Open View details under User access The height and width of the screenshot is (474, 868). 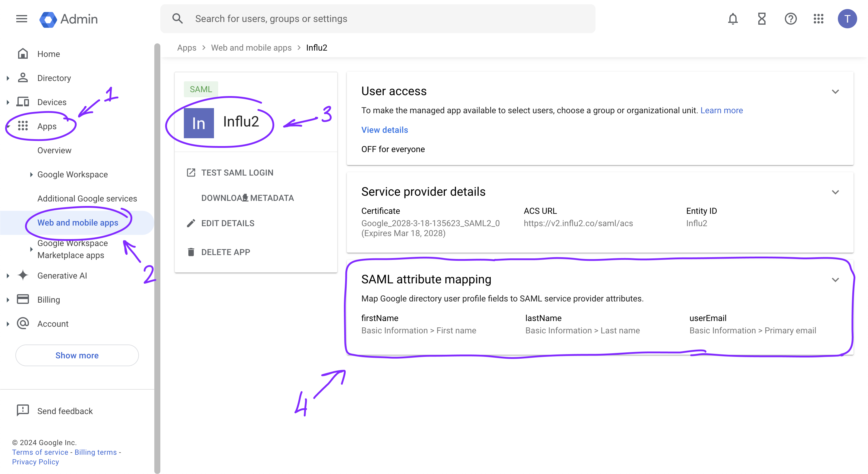click(385, 130)
